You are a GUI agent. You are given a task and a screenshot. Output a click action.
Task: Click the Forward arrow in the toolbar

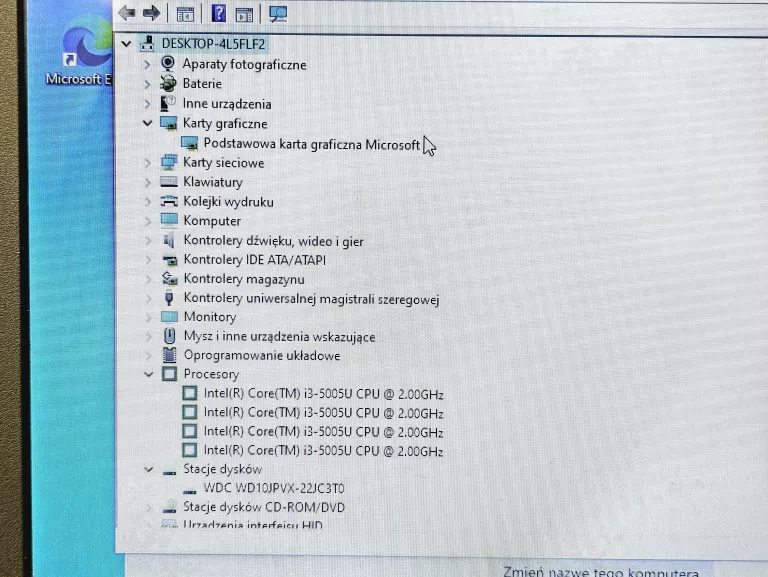(151, 13)
